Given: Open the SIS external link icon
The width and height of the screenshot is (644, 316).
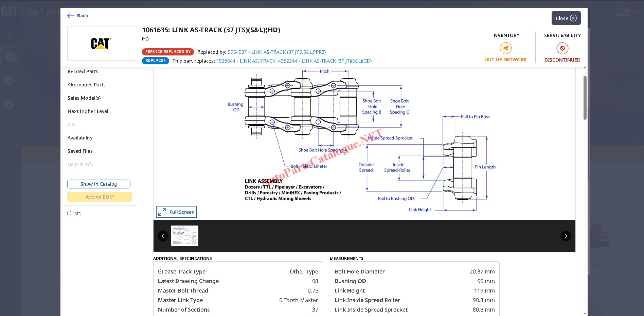Looking at the screenshot, I should (x=70, y=214).
